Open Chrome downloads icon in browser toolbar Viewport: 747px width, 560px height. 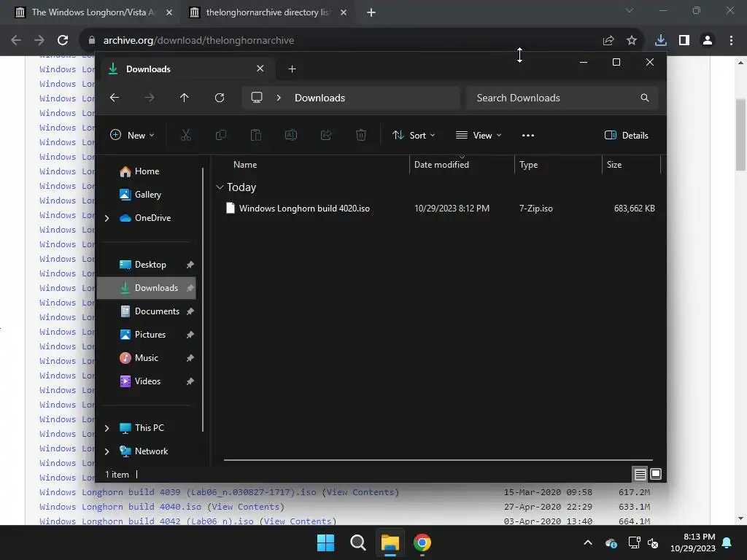(660, 41)
